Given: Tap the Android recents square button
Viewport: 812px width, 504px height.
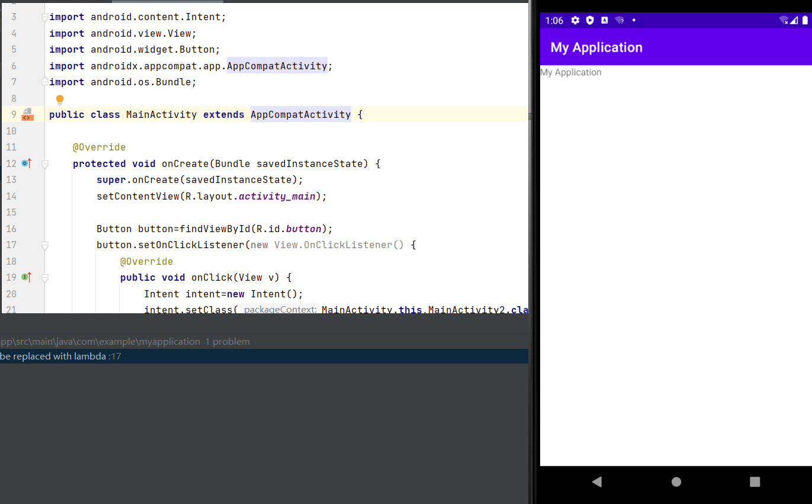Looking at the screenshot, I should [755, 481].
